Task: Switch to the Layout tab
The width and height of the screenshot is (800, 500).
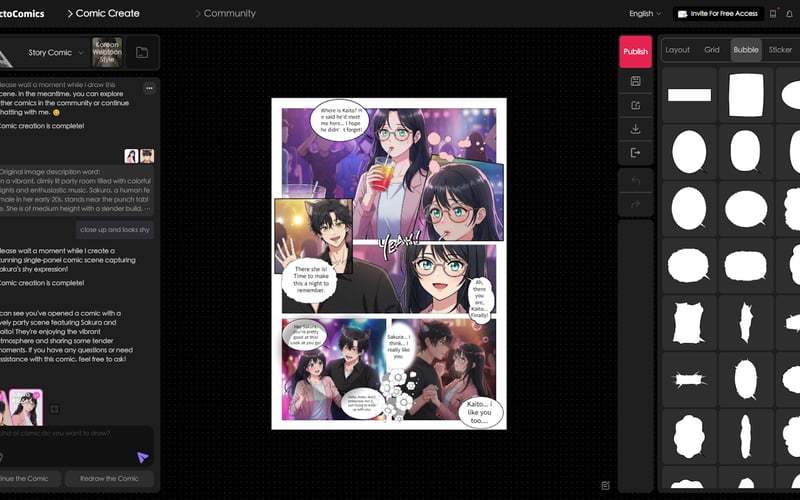Action: 677,50
